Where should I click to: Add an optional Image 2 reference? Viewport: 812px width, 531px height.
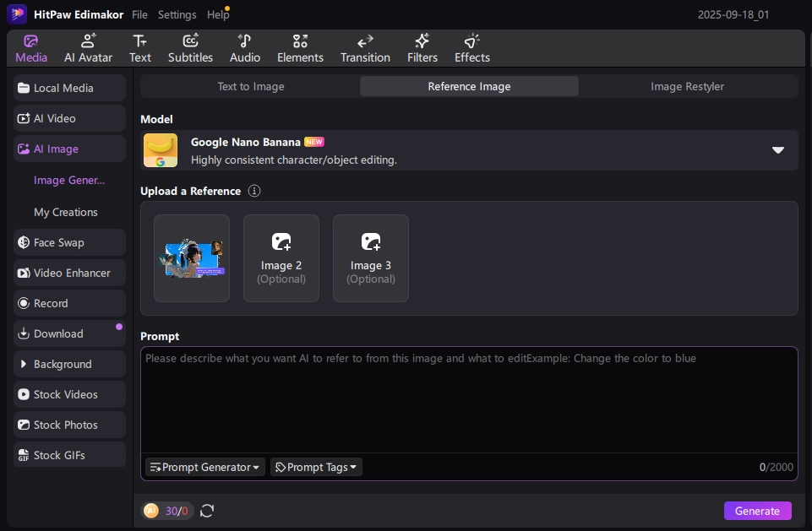(281, 257)
